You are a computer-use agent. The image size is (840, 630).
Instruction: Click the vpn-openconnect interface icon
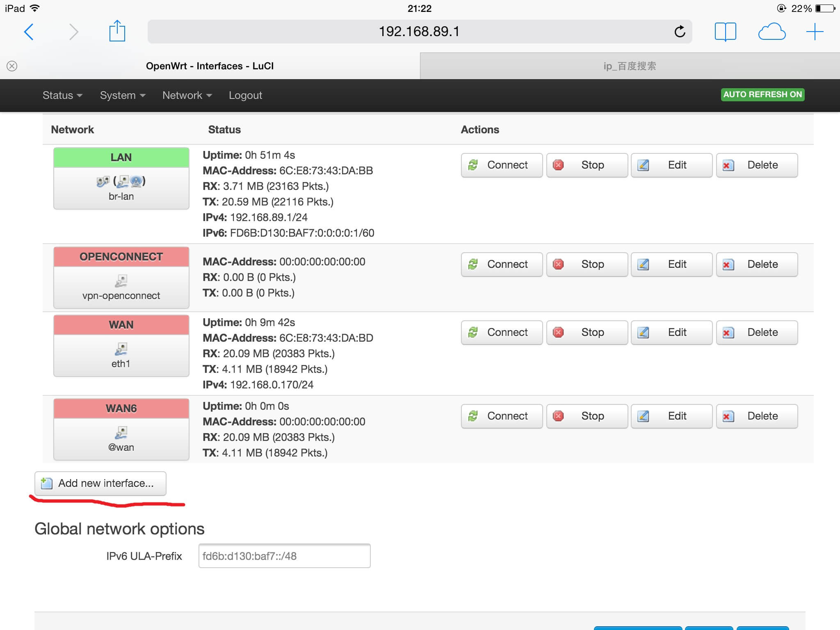[x=121, y=281]
